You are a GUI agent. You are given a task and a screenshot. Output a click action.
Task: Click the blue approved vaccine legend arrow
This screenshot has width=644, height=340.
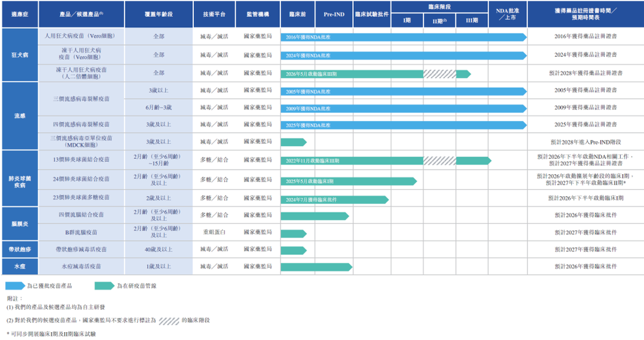click(x=15, y=286)
